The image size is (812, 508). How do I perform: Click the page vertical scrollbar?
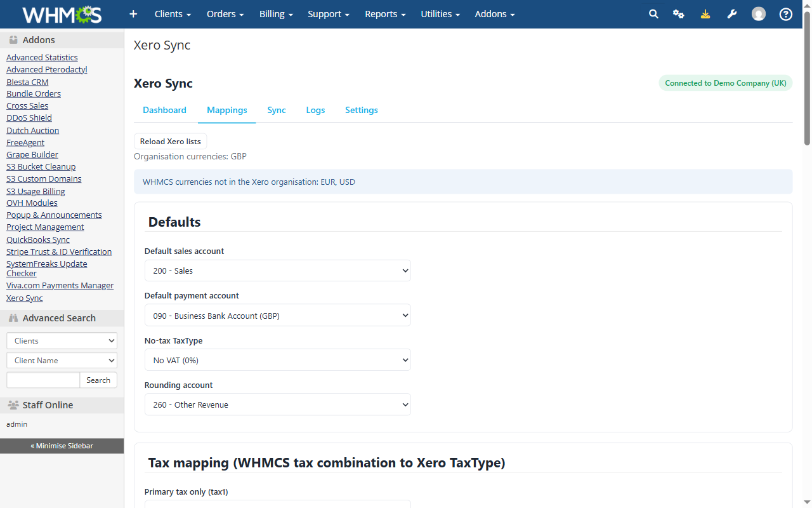pyautogui.click(x=807, y=79)
